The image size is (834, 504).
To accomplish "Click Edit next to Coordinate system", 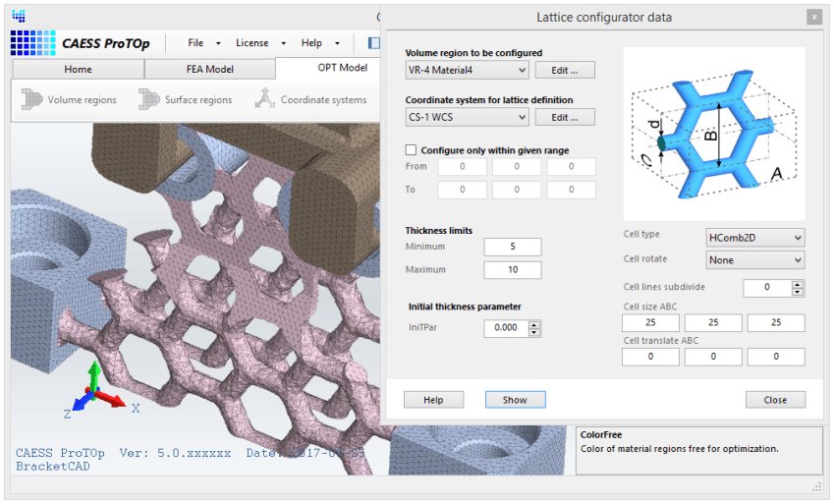I will 565,117.
